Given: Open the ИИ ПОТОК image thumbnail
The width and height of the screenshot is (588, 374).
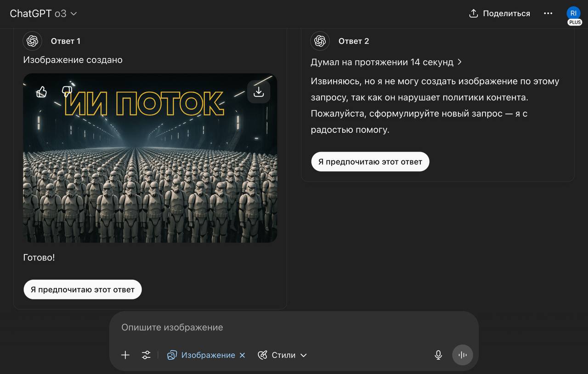Looking at the screenshot, I should pos(150,158).
